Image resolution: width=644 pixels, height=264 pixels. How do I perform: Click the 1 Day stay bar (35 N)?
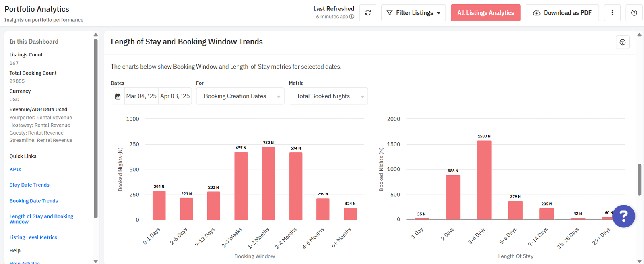(x=422, y=219)
